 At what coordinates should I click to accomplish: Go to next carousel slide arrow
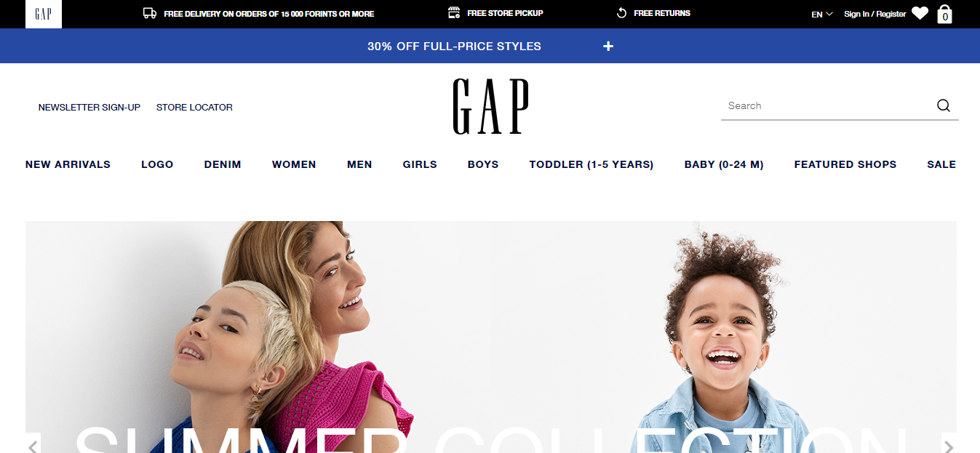[x=948, y=446]
